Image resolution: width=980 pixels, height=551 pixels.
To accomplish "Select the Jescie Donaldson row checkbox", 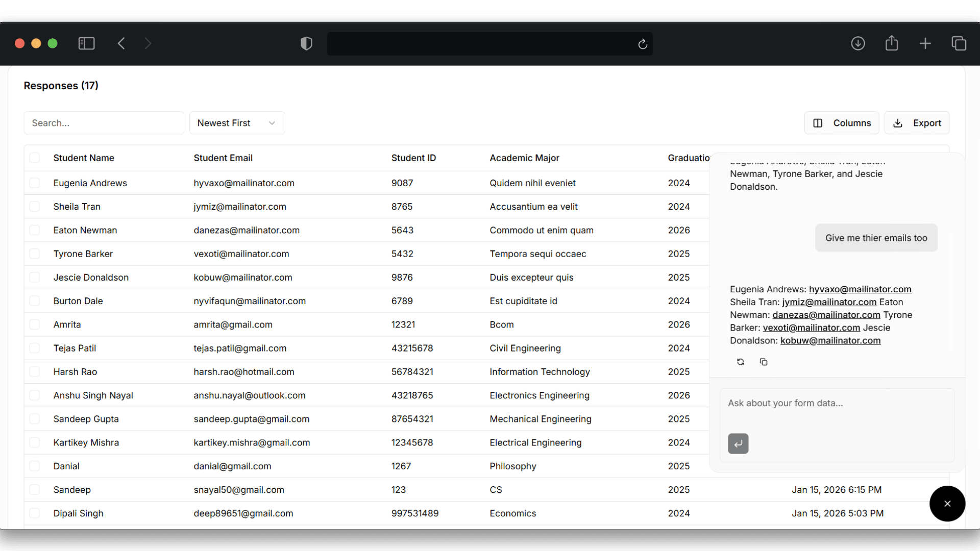I will pyautogui.click(x=35, y=277).
